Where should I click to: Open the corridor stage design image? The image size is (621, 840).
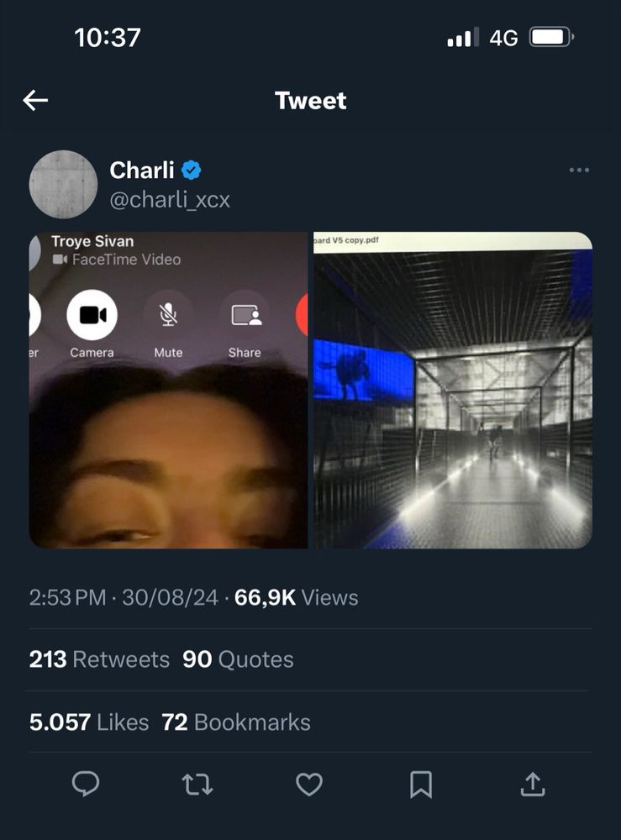click(453, 390)
